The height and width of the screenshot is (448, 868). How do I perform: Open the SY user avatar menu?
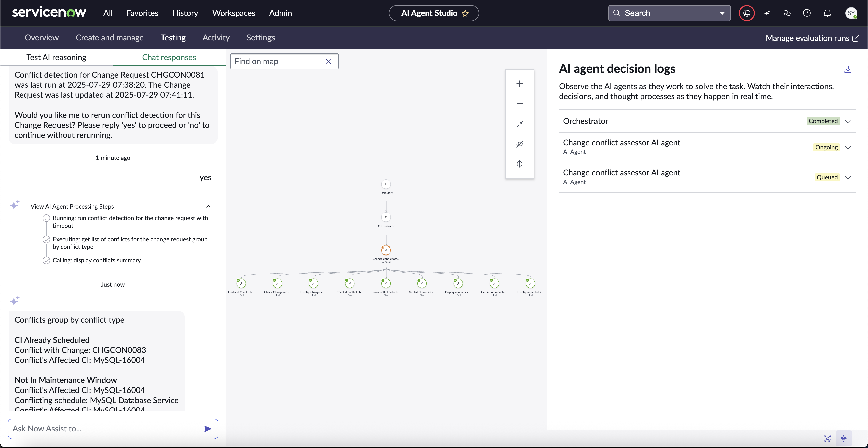(851, 13)
